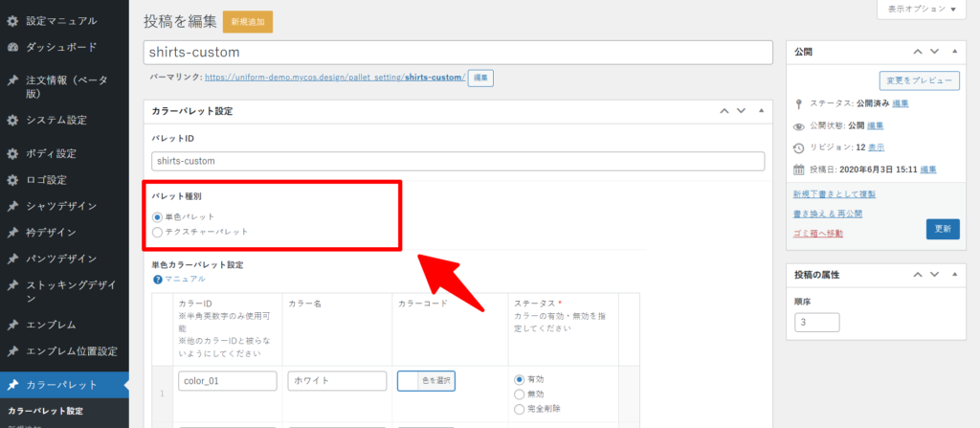Click the pin icon beside エンブレム

12,325
